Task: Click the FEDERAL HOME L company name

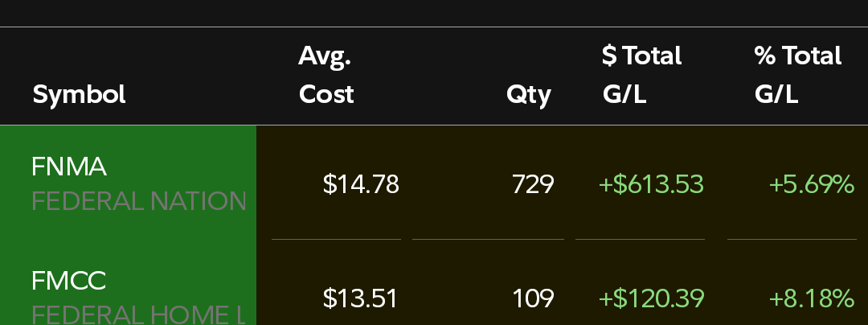Action: tap(138, 315)
